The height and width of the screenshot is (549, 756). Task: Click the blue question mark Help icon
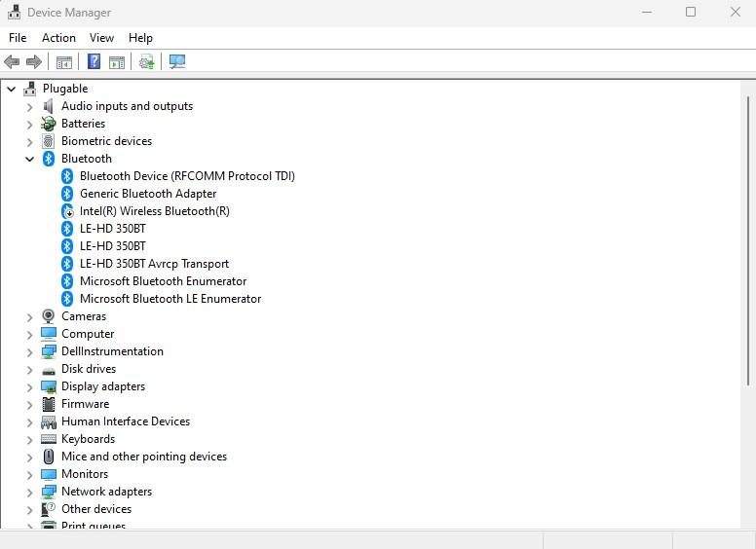(94, 61)
